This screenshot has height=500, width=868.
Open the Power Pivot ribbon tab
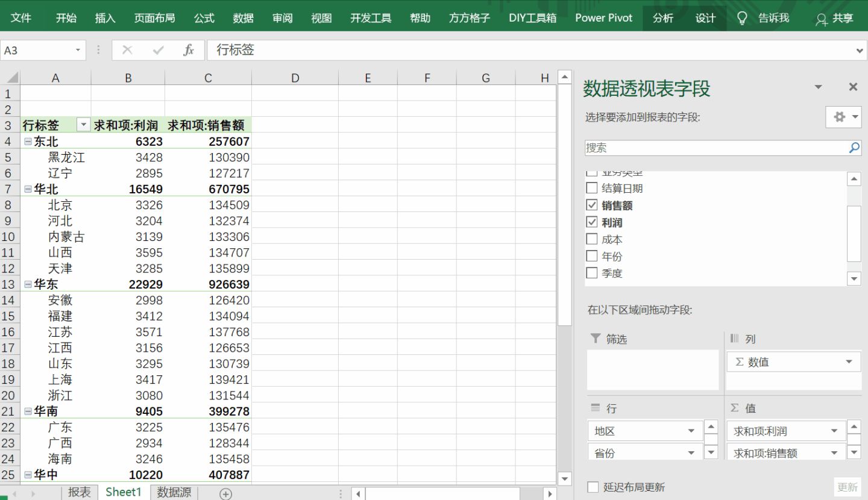604,17
